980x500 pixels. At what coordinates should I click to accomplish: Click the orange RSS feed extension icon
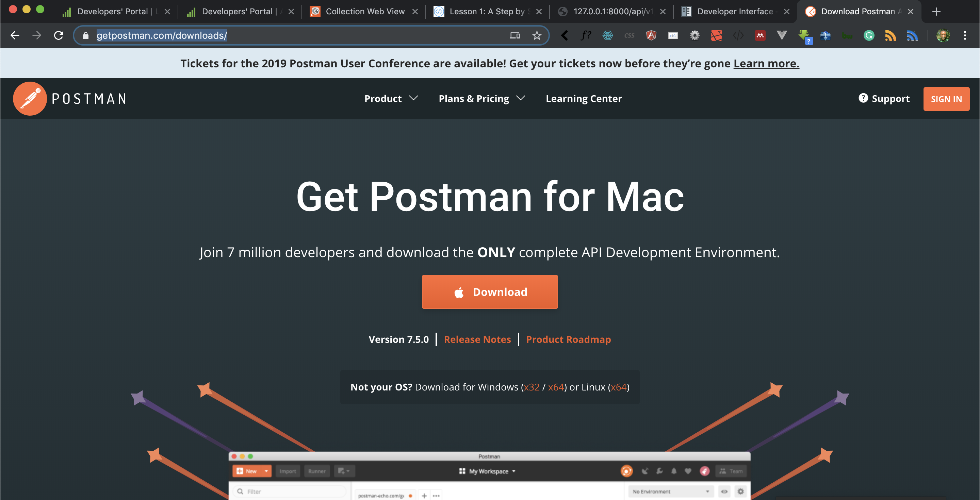pyautogui.click(x=890, y=35)
